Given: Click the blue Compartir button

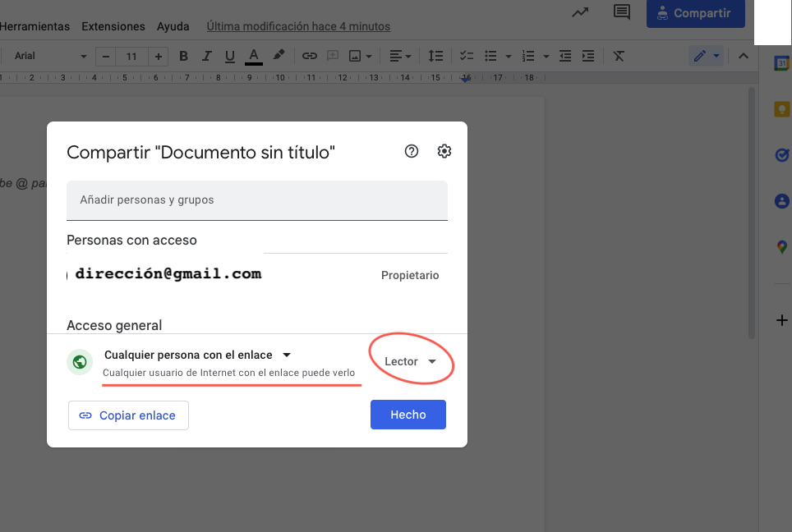Looking at the screenshot, I should tap(696, 14).
